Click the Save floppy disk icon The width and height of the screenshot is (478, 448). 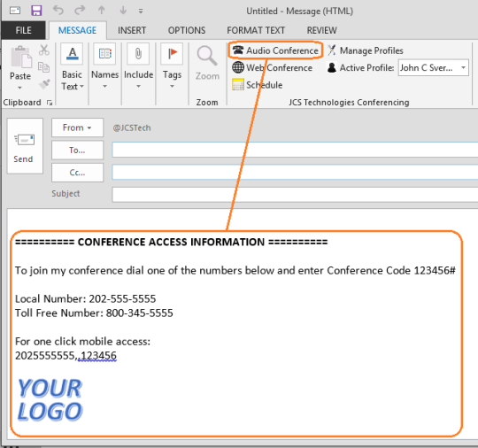(36, 11)
